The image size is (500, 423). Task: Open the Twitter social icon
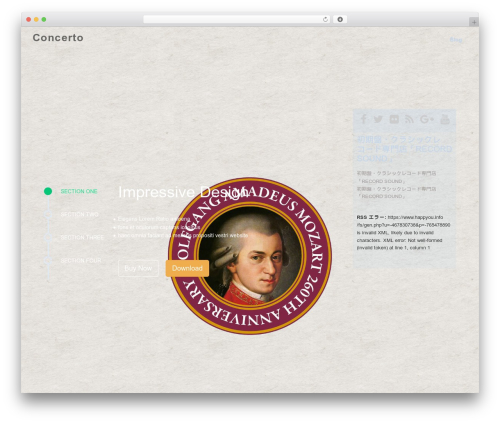click(x=378, y=119)
